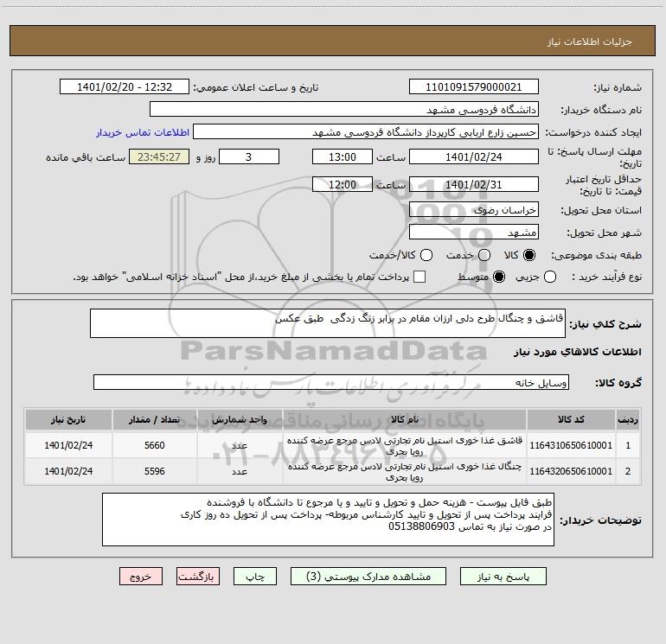666x644 pixels.
Task: Click the date cell in row 2
Action: (x=68, y=471)
